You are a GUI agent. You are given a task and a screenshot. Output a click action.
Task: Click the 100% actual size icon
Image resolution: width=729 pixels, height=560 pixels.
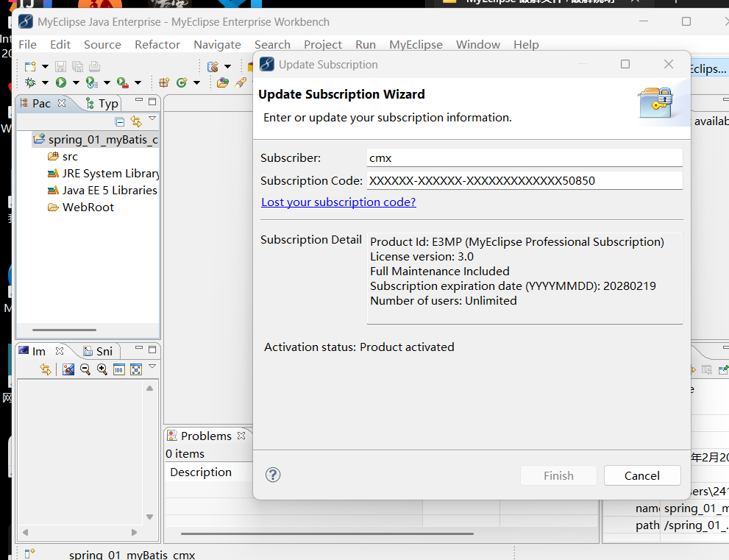pyautogui.click(x=119, y=369)
